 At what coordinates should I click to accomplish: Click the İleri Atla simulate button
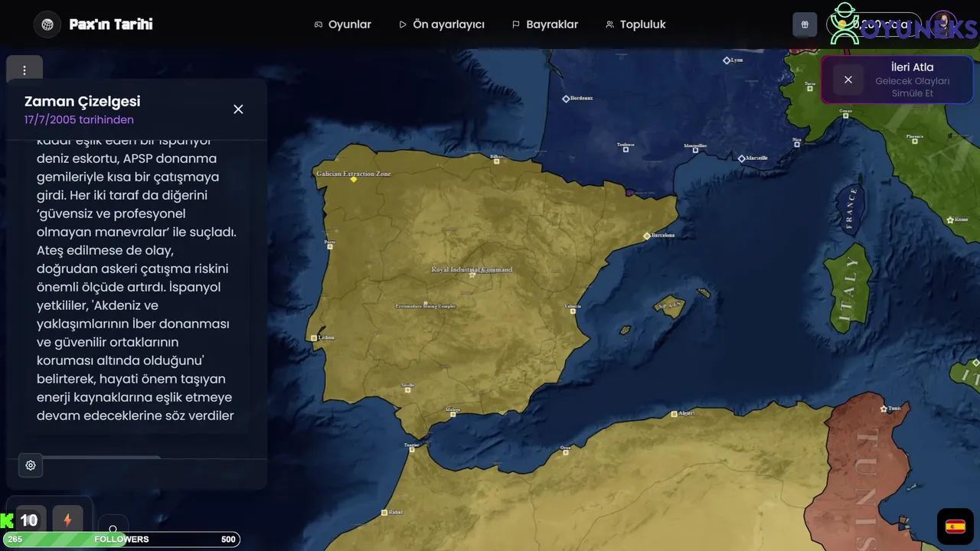click(x=912, y=80)
